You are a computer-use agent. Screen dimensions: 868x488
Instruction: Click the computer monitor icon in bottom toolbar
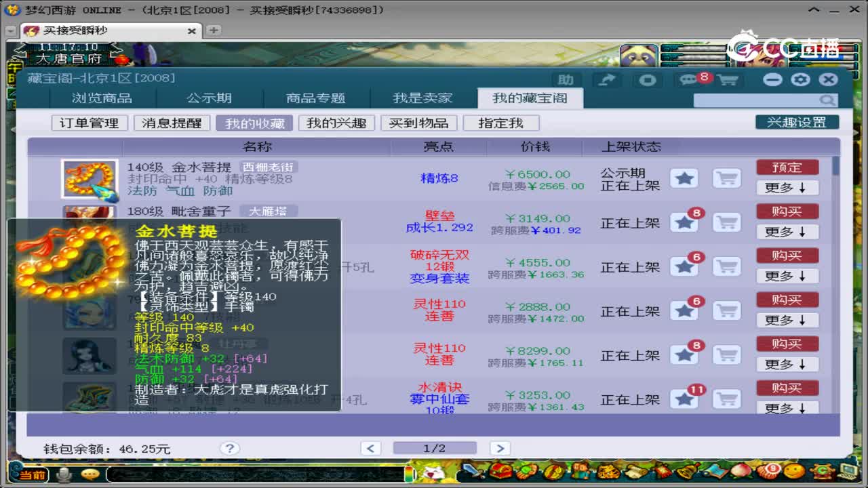click(848, 471)
